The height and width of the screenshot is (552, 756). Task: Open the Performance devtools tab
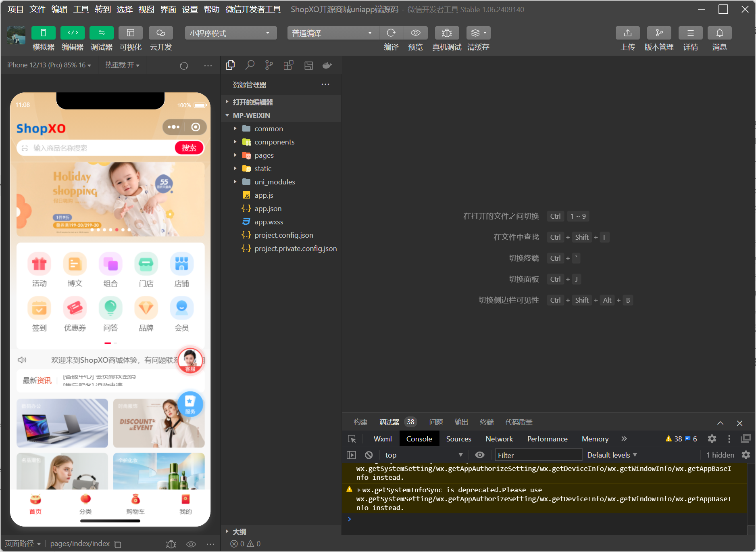click(x=547, y=439)
